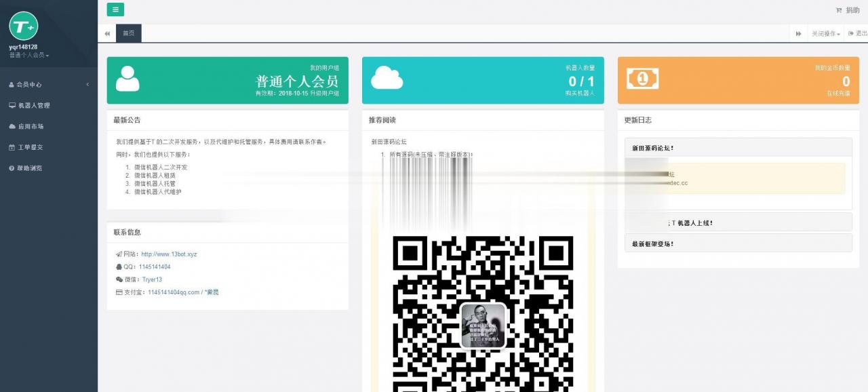Click the T+ logo avatar
The height and width of the screenshot is (392, 868).
(x=24, y=26)
